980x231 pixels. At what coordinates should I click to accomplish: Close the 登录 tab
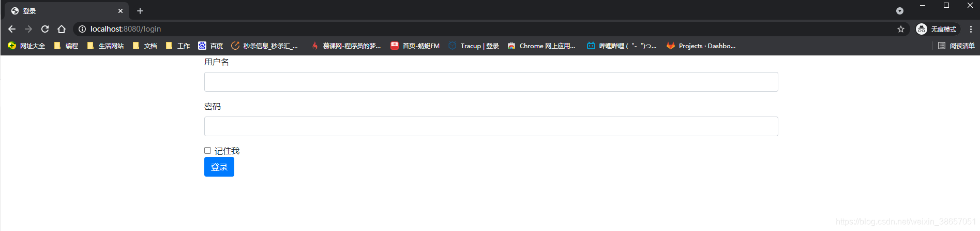point(120,11)
